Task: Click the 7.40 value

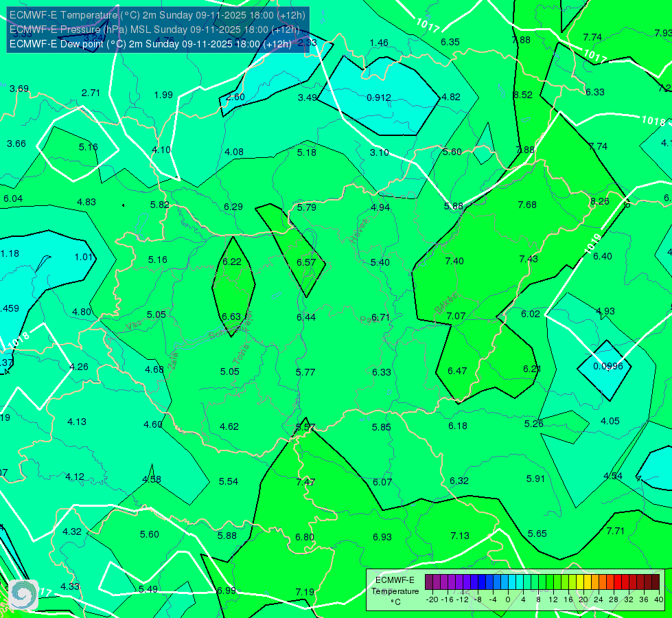Action: (x=454, y=261)
